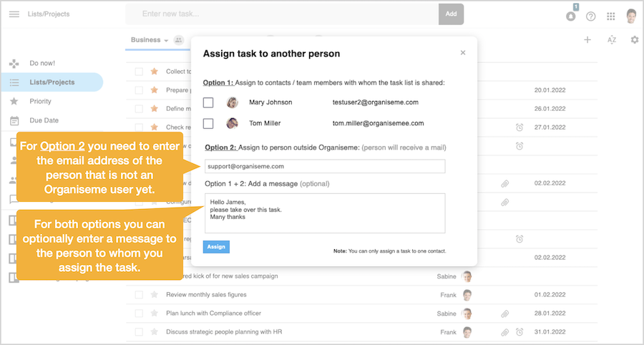
Task: Close the Assign task dialog
Action: tap(463, 52)
